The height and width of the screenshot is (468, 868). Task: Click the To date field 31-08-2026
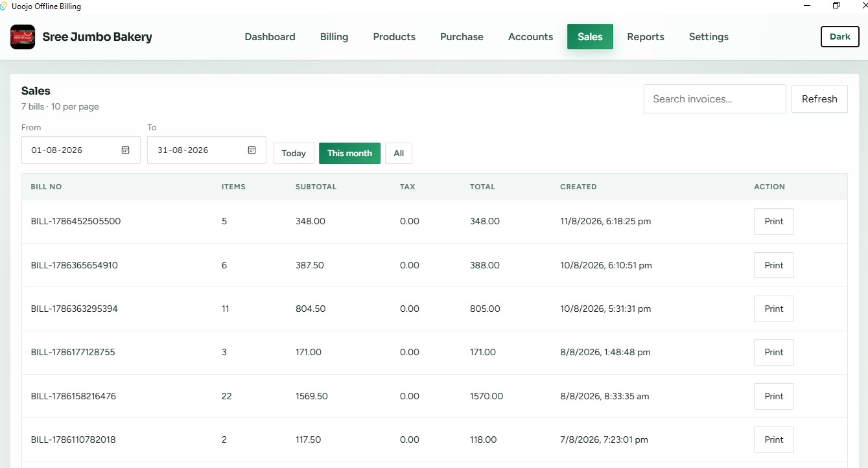pos(207,150)
